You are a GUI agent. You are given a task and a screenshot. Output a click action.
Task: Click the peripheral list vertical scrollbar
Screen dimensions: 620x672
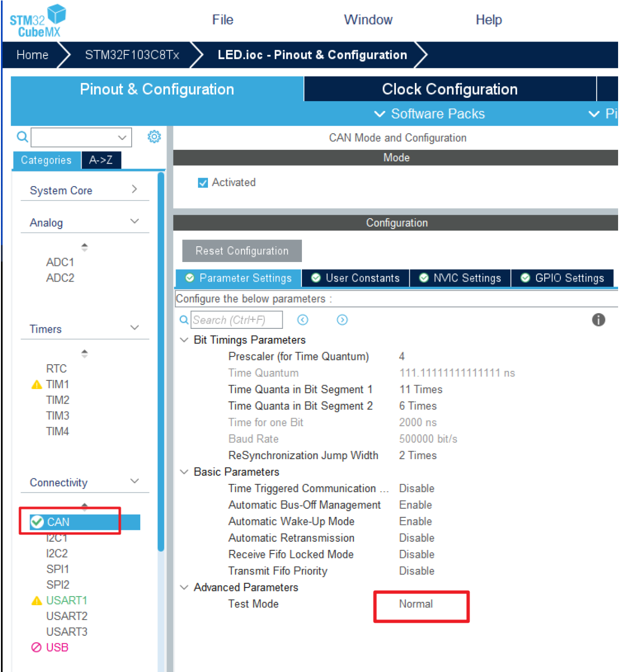click(x=161, y=362)
